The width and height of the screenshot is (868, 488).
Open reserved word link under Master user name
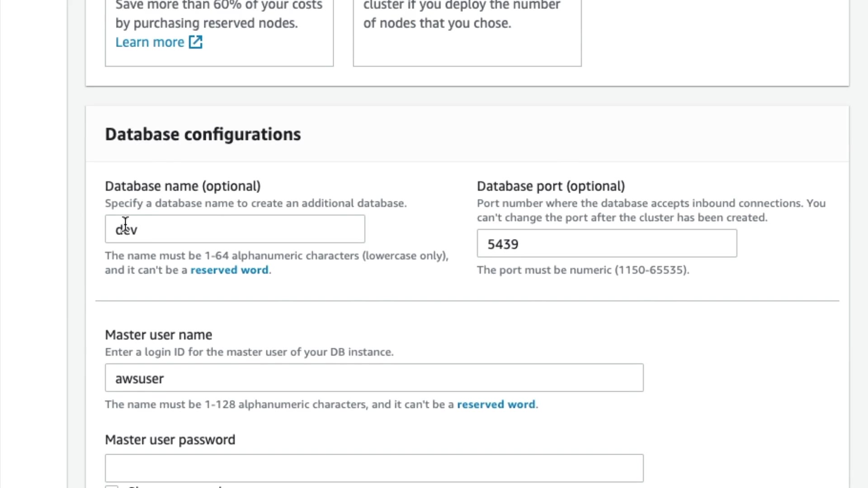(496, 404)
